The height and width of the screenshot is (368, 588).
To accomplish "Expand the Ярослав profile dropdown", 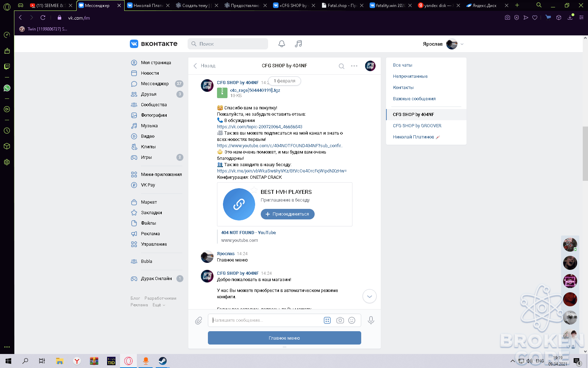I will (x=462, y=44).
